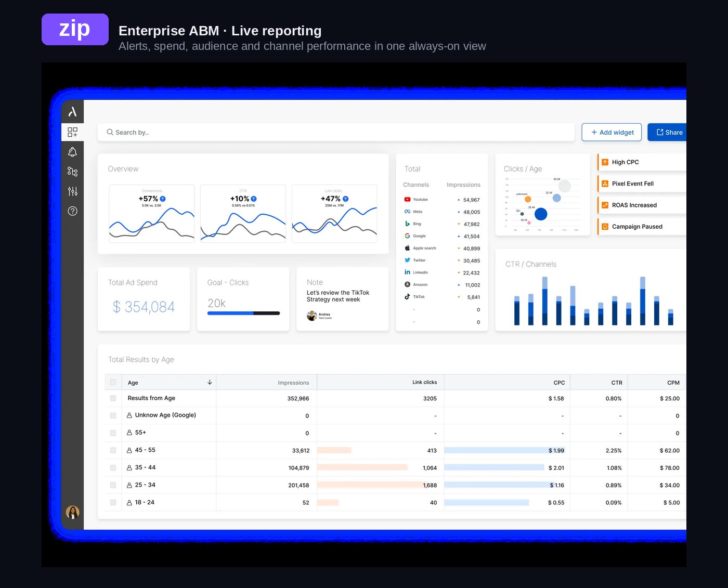Click the user avatar in the sidebar
Screen dimensions: 728x588
pyautogui.click(x=72, y=512)
